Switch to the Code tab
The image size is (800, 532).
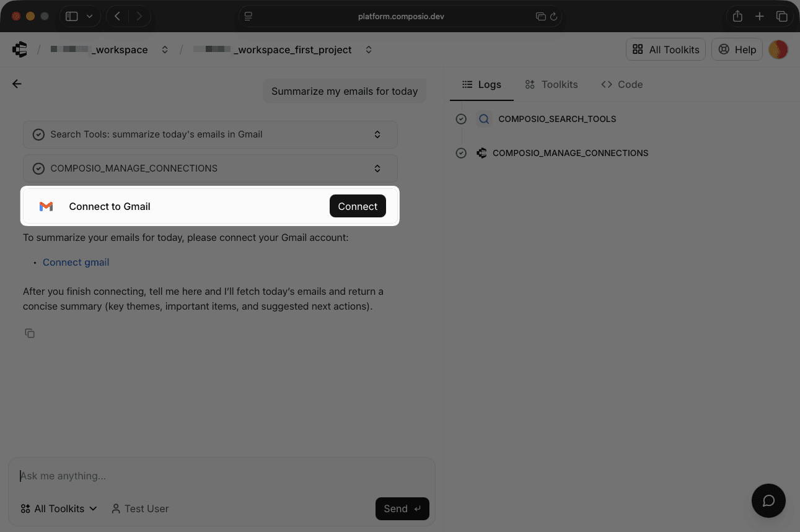click(x=622, y=84)
